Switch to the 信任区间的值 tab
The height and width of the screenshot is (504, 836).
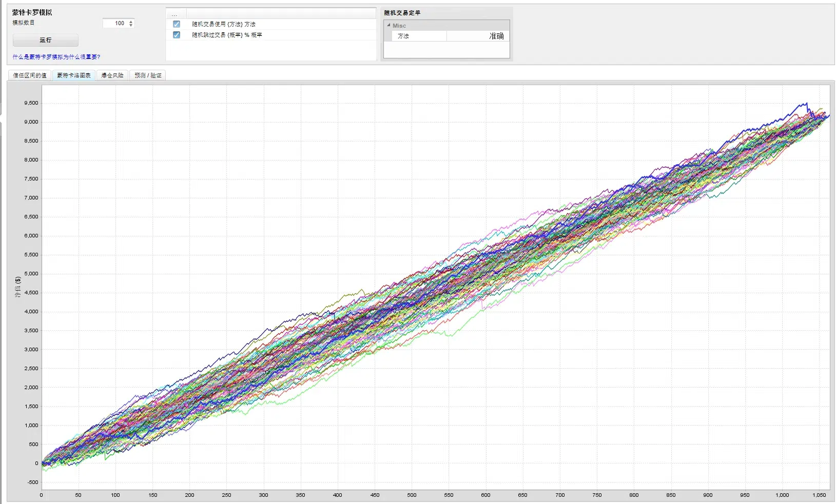pos(30,75)
